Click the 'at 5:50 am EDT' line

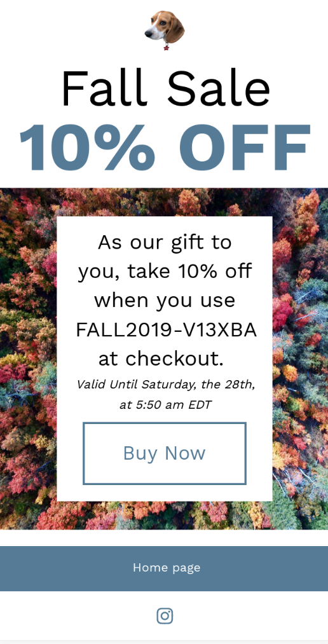[165, 405]
